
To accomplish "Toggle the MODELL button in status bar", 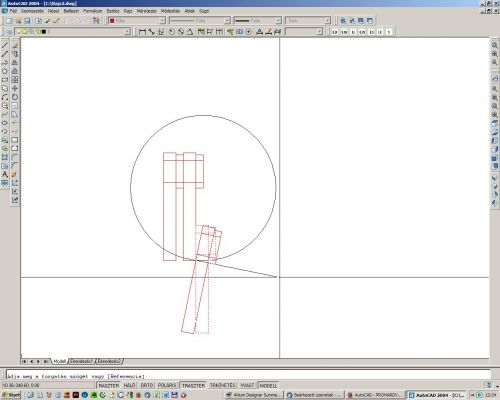I will 268,385.
